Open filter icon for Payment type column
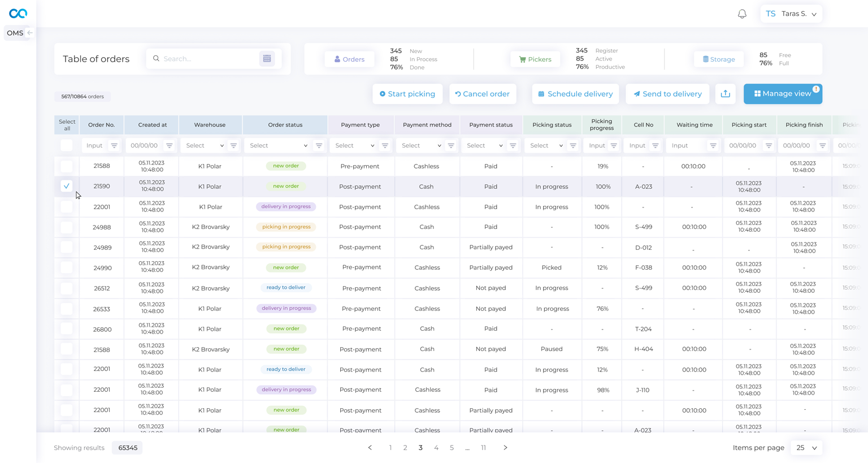 pos(385,146)
